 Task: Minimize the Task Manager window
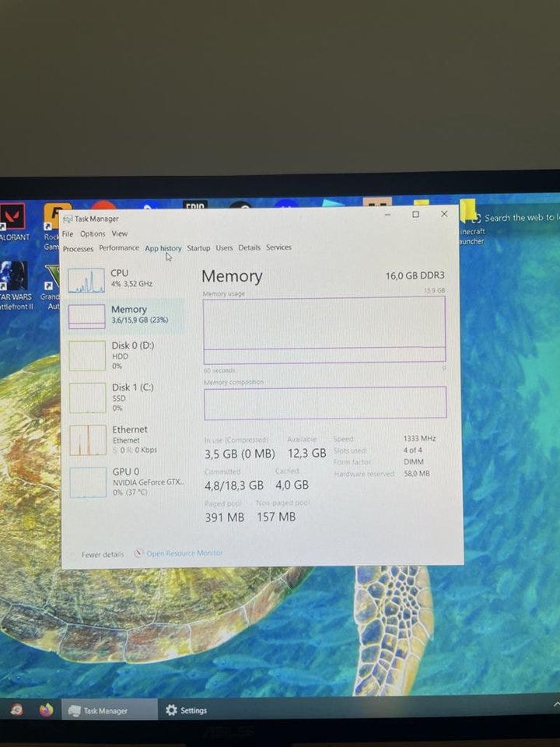(387, 215)
